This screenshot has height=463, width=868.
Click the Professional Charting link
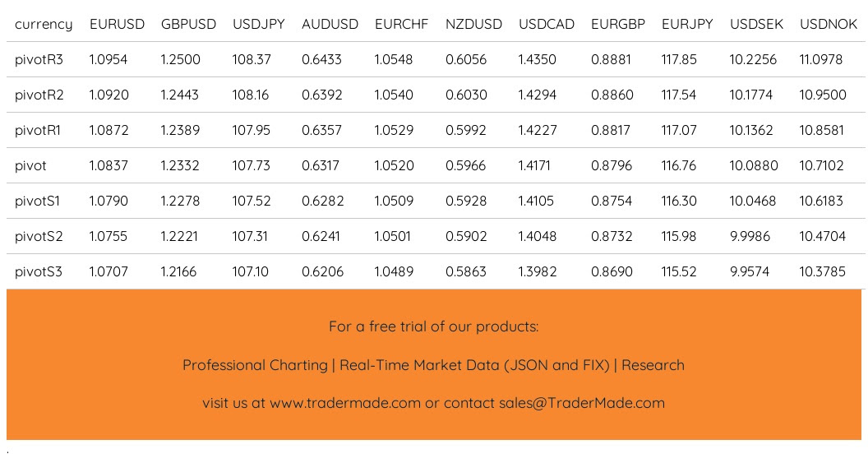pos(255,365)
